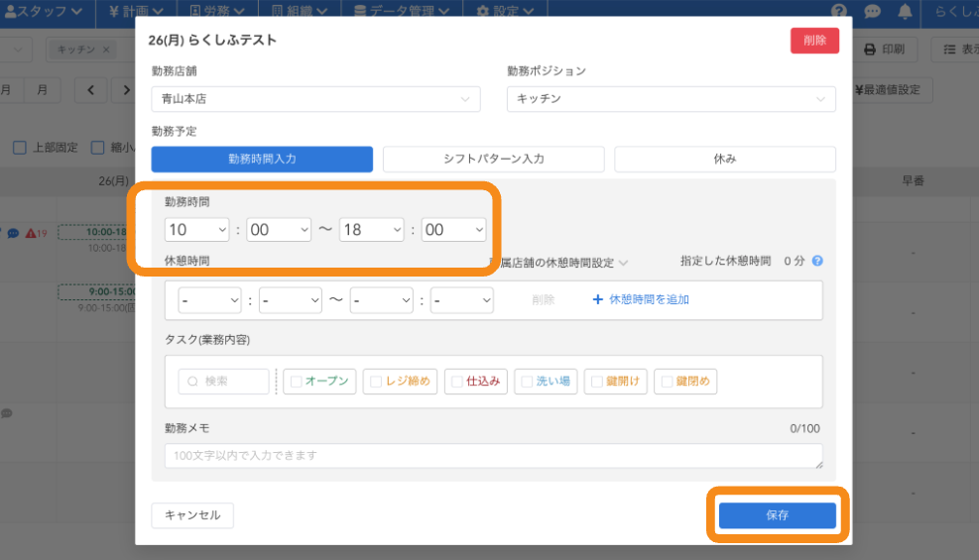Toggle the 縮小 checkbox
Viewport: 979px width, 560px height.
[x=97, y=148]
